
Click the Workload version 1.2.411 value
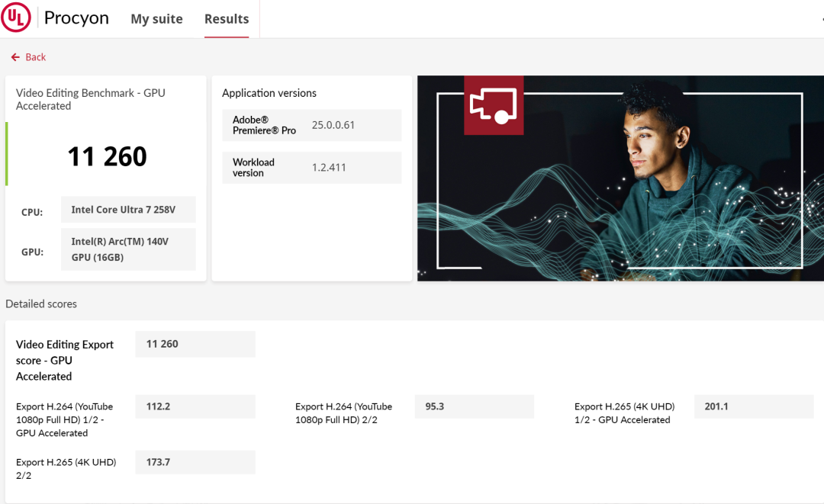tap(329, 167)
